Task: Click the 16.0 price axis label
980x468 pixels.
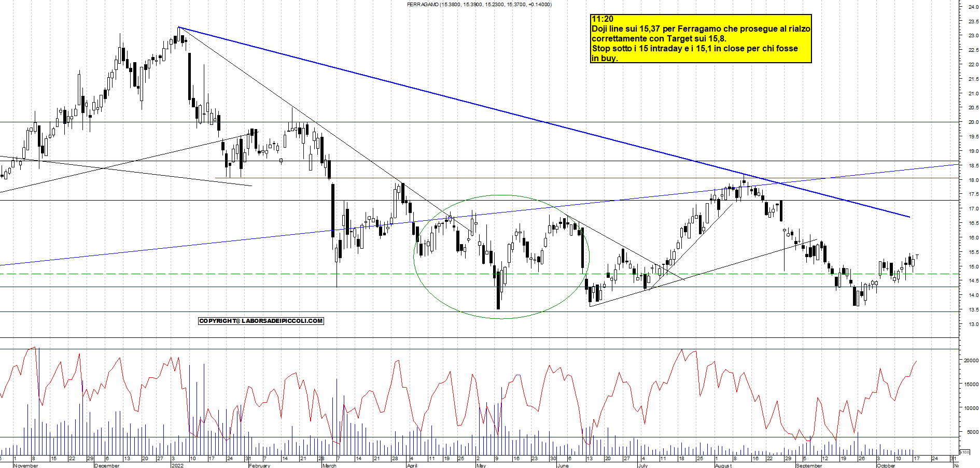Action: pos(973,238)
